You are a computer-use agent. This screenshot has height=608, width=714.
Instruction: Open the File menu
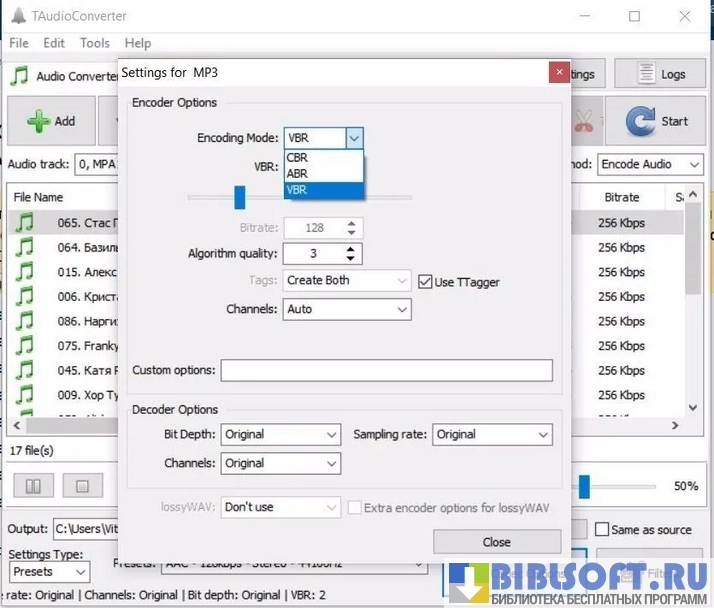pyautogui.click(x=19, y=43)
